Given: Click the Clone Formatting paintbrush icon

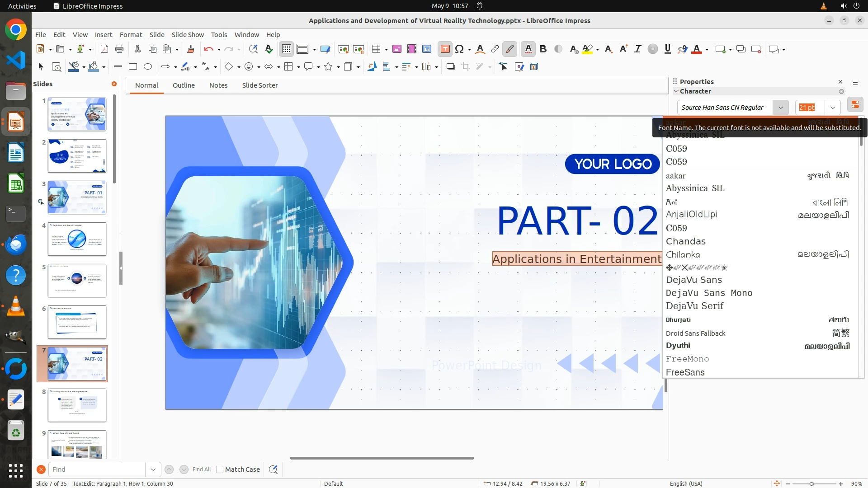Looking at the screenshot, I should 190,49.
